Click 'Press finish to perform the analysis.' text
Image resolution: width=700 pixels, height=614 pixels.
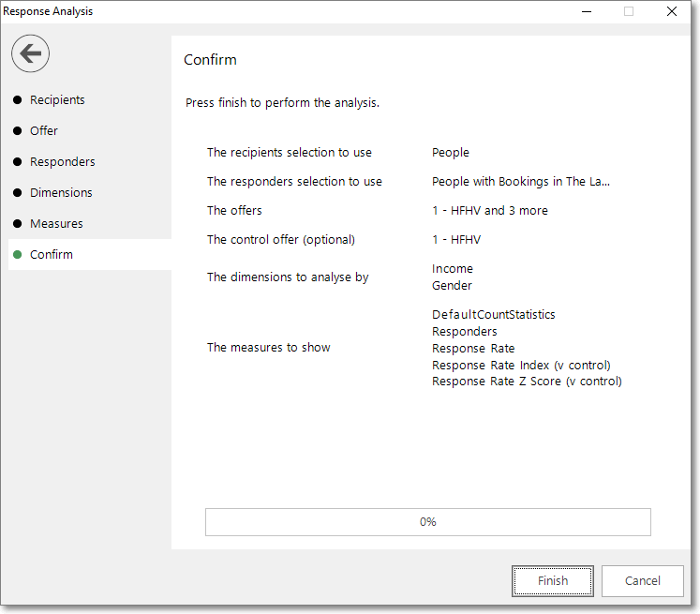click(282, 103)
